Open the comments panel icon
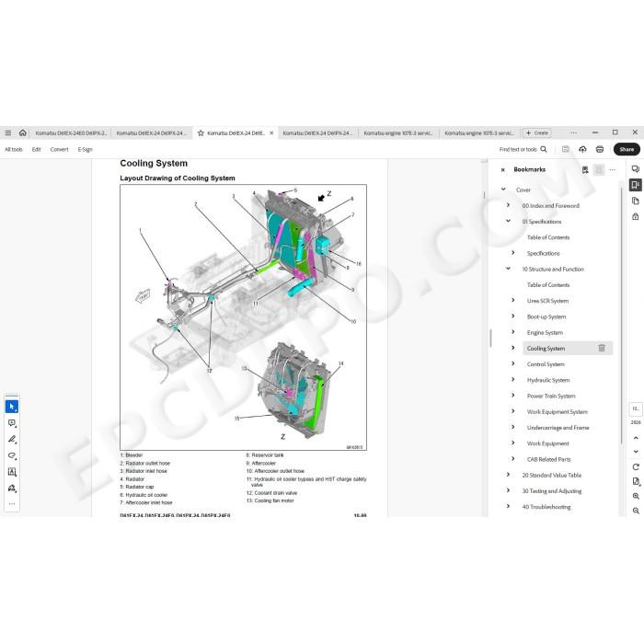This screenshot has height=644, width=644. click(x=636, y=169)
